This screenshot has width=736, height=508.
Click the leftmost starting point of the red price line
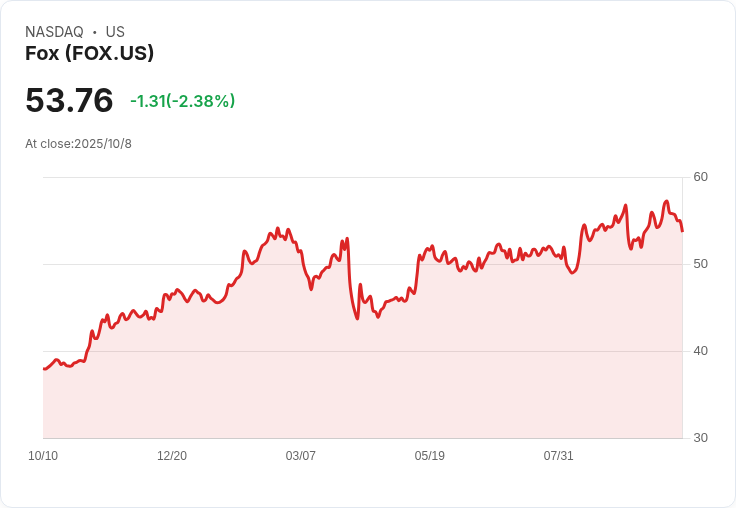pyautogui.click(x=44, y=369)
